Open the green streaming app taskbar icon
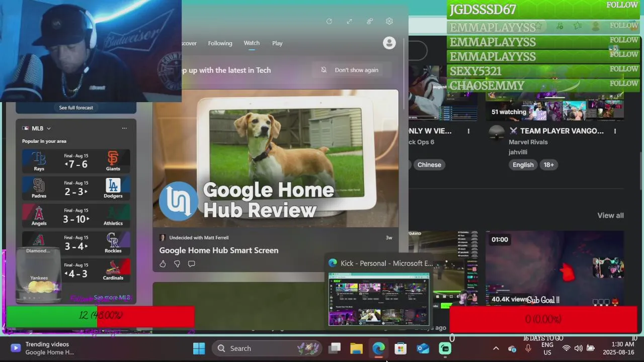This screenshot has height=362, width=644. (445, 348)
